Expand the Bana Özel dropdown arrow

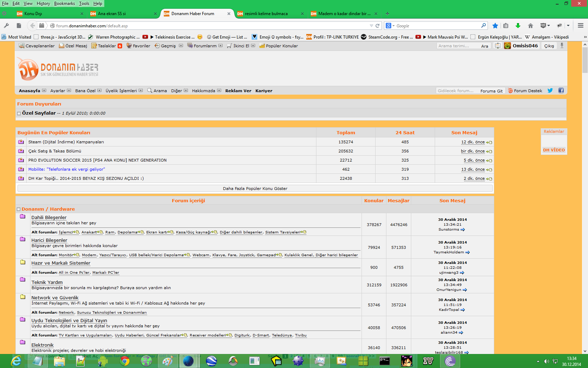[99, 90]
